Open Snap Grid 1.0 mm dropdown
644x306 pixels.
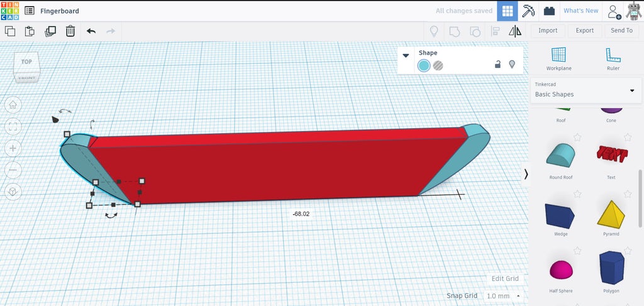click(503, 296)
